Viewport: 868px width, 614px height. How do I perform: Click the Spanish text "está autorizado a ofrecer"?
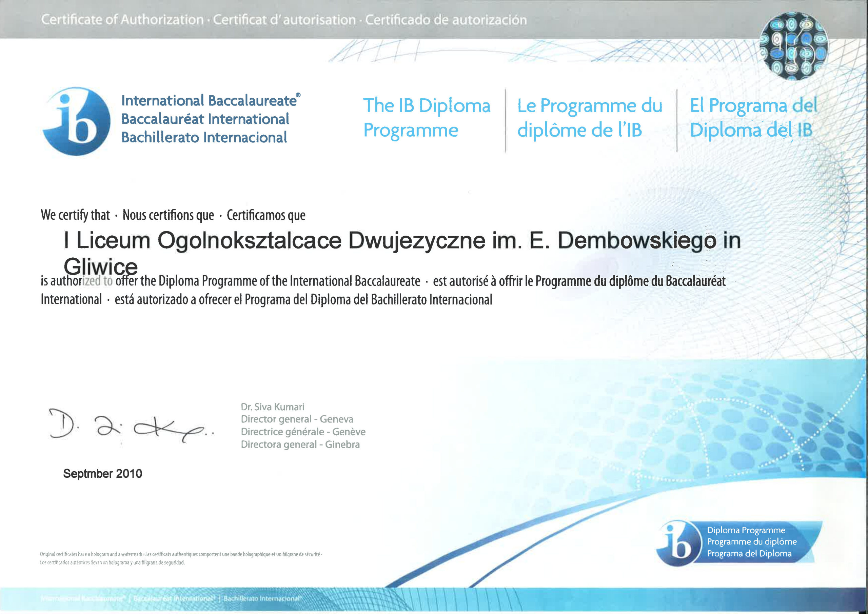click(x=173, y=300)
